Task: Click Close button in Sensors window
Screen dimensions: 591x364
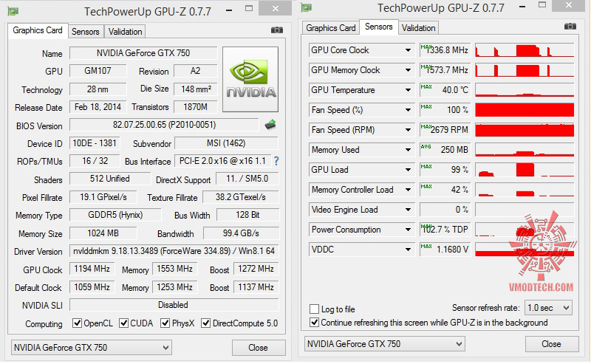Action: click(552, 343)
